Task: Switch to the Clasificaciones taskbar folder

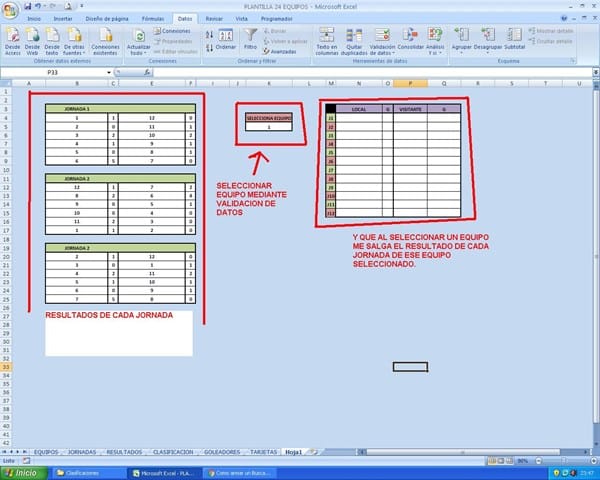Action: [x=89, y=473]
